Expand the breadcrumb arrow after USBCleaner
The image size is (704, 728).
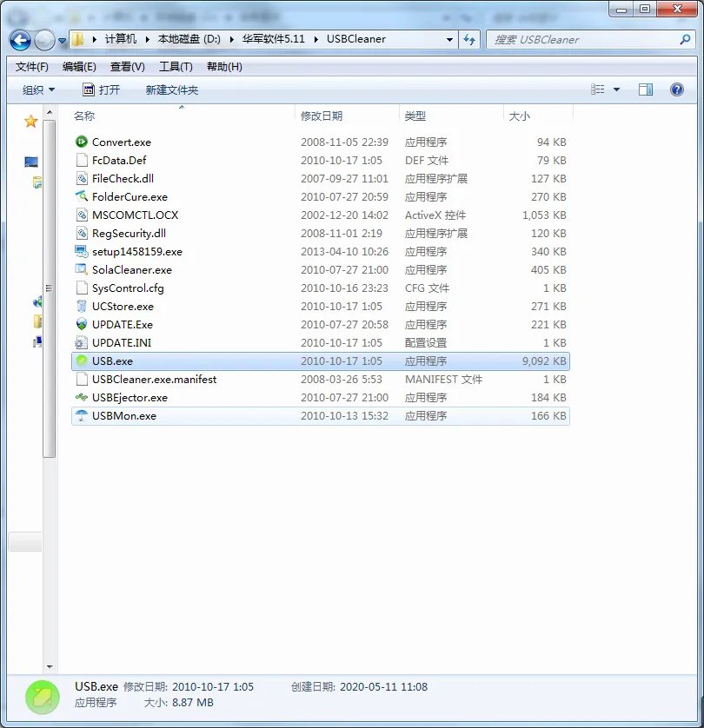[449, 39]
